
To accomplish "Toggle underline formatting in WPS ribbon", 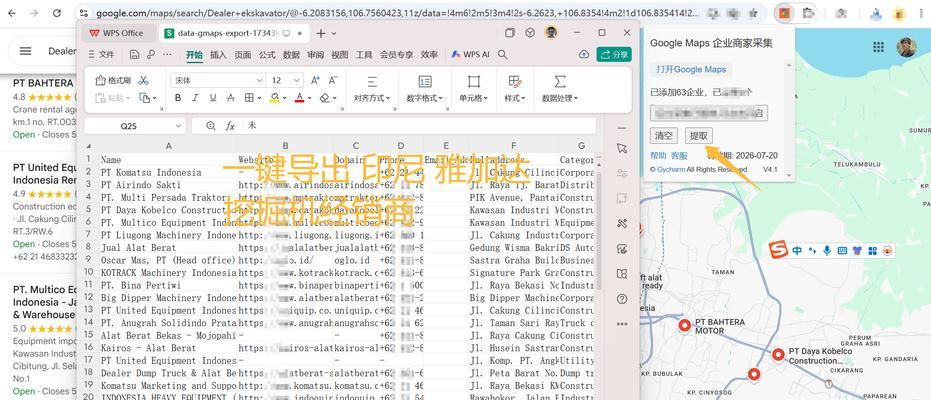I will click(213, 98).
